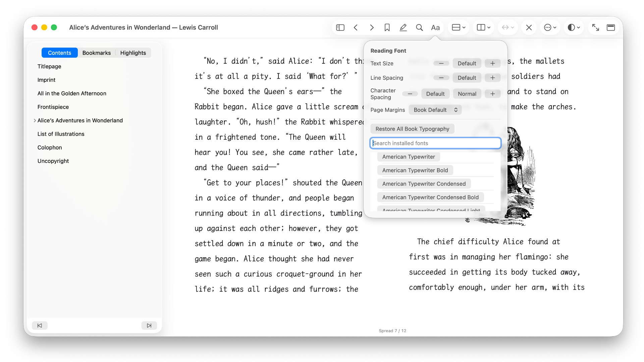This screenshot has width=644, height=362.
Task: Reset Line Spacing to Default
Action: click(467, 78)
